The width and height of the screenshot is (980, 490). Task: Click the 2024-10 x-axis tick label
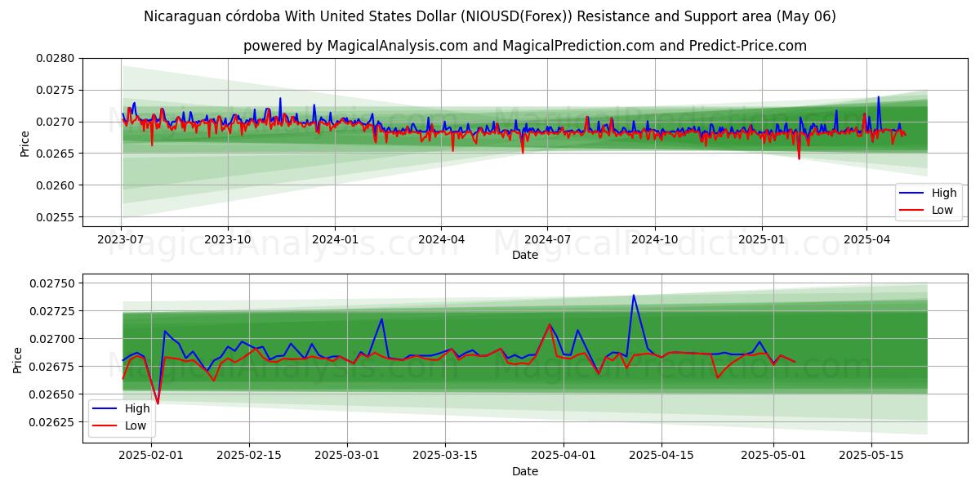coord(654,239)
